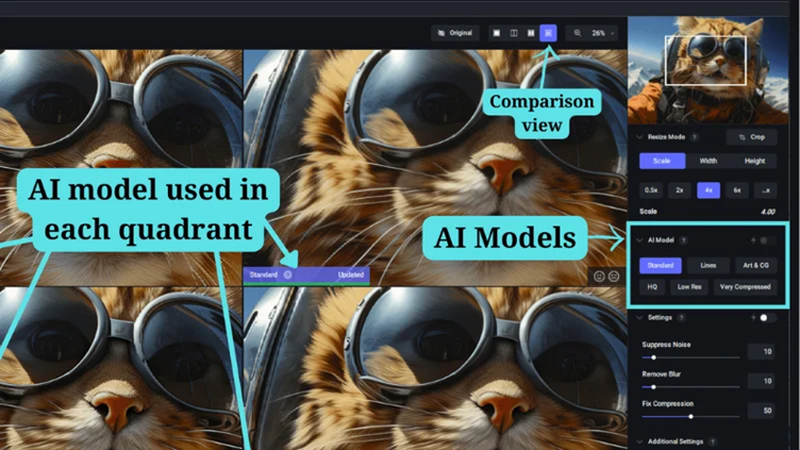Screen dimensions: 800x450
Task: Adjust the Remove Blur slider
Action: pos(690,387)
